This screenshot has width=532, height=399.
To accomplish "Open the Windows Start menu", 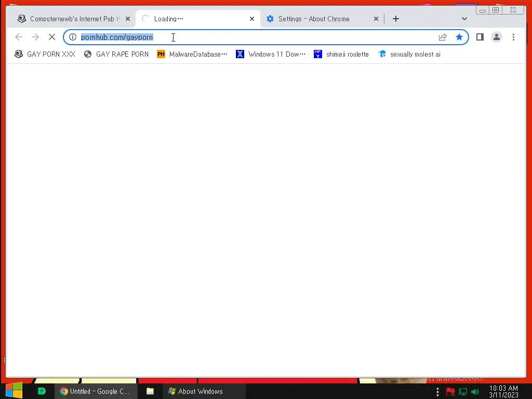I will click(x=14, y=391).
